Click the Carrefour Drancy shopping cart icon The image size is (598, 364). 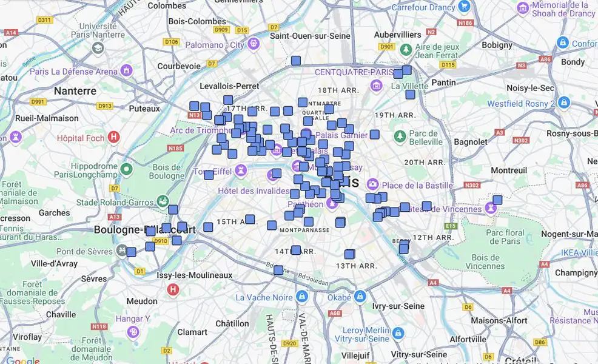(x=465, y=7)
